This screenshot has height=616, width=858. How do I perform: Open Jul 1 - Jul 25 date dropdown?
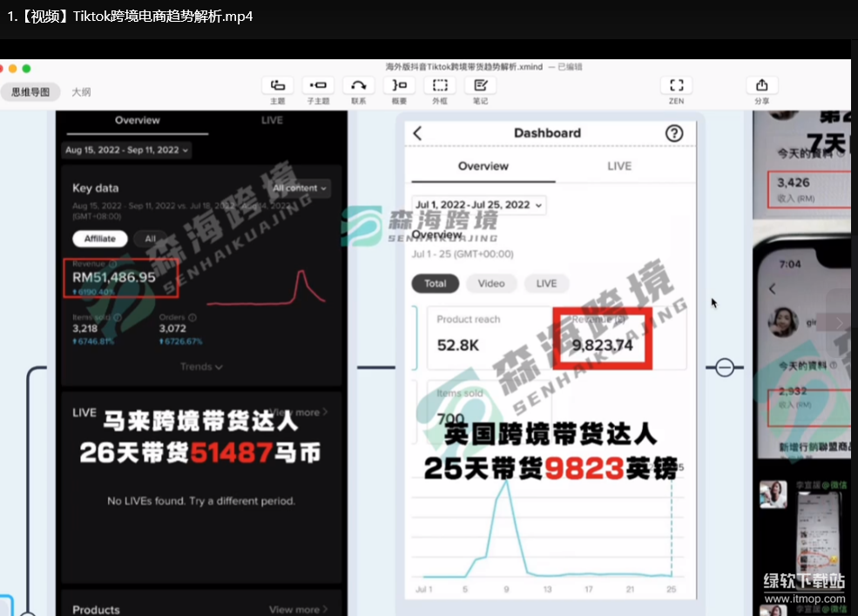coord(479,205)
